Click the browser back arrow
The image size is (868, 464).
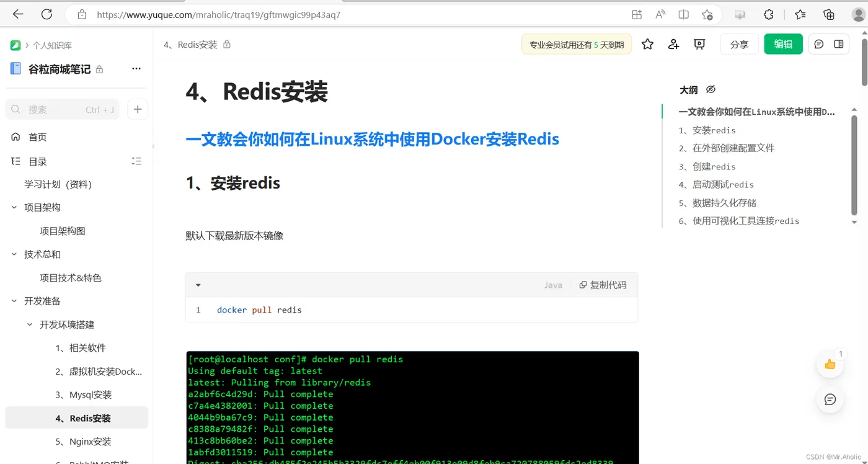(x=18, y=14)
